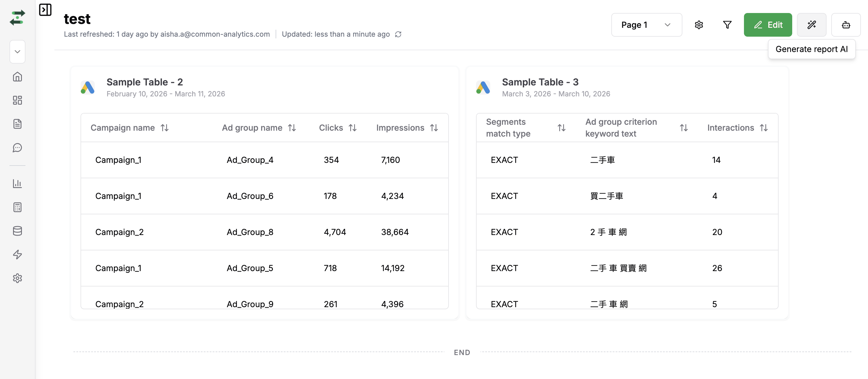
Task: Toggle sort on Interactions column
Action: (x=763, y=128)
